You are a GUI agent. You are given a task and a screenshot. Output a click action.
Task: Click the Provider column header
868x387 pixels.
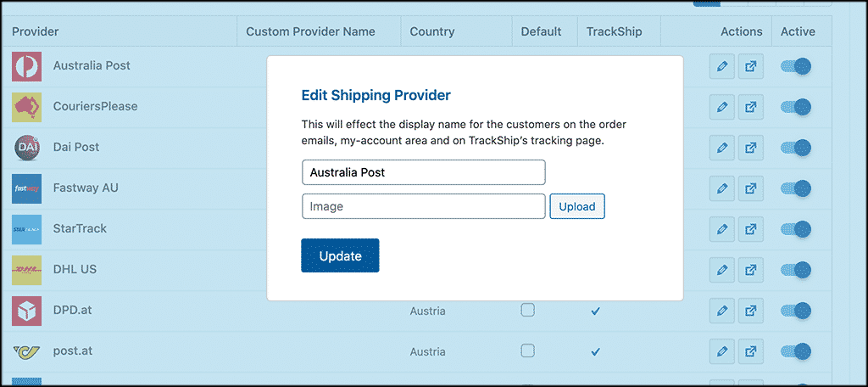[x=36, y=31]
